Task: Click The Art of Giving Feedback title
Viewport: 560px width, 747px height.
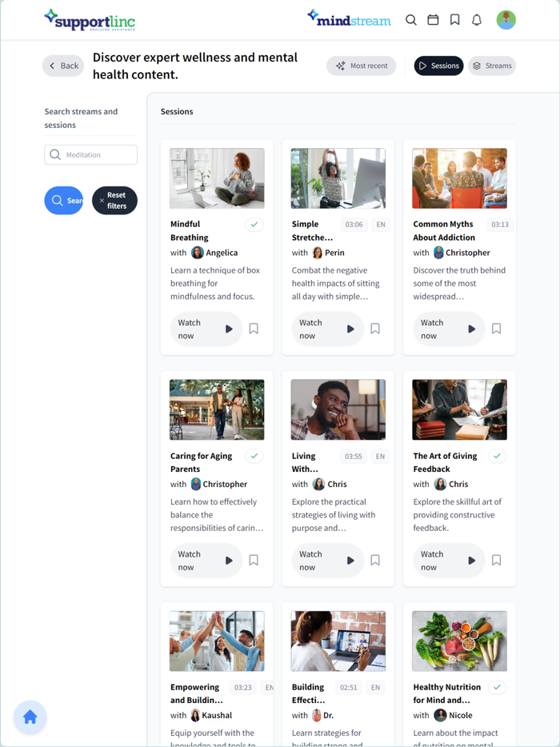Action: (445, 462)
